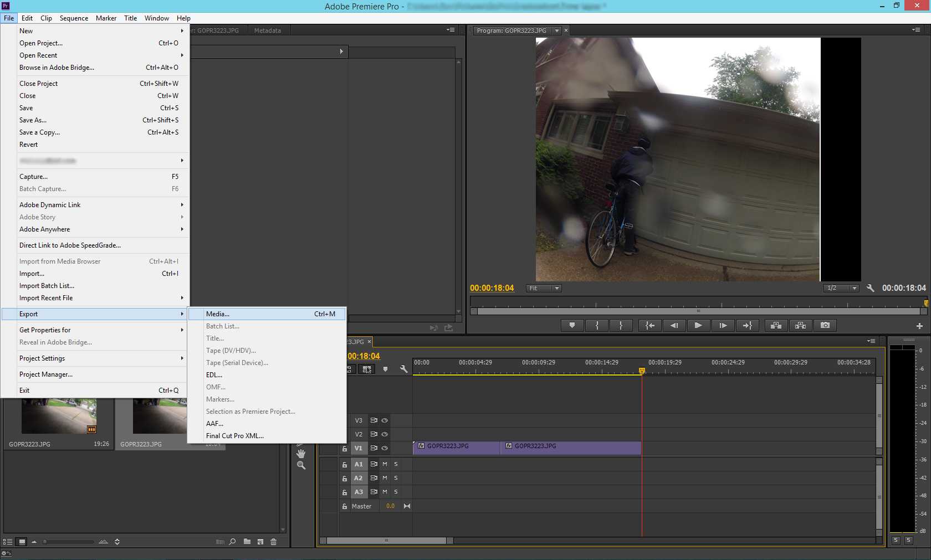Open timeline display settings wrench
Image resolution: width=931 pixels, height=560 pixels.
pyautogui.click(x=403, y=369)
